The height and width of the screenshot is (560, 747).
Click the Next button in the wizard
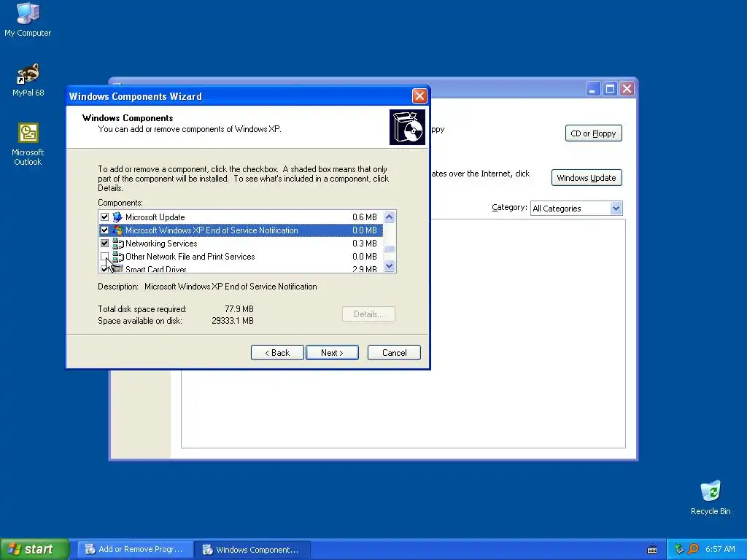coord(332,353)
